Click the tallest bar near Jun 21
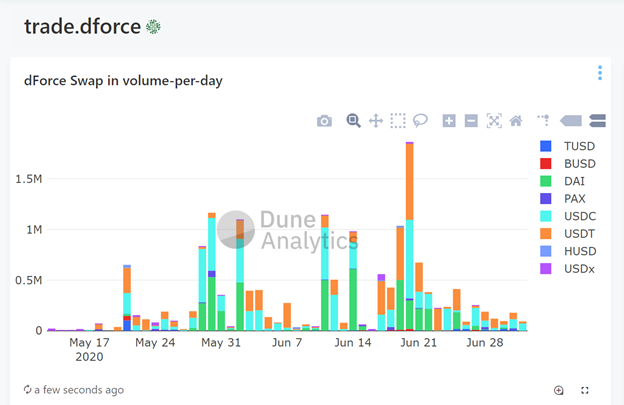This screenshot has width=624, height=405. click(x=410, y=236)
